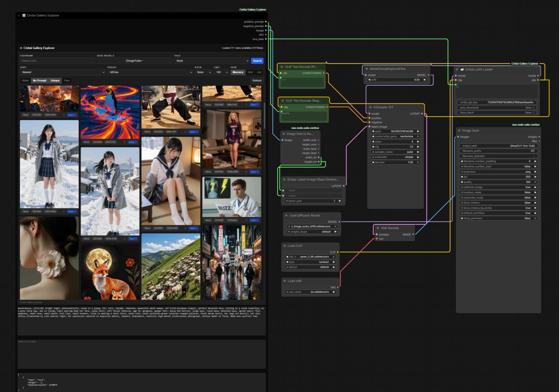Expand the Tags dropdown

tap(212, 61)
